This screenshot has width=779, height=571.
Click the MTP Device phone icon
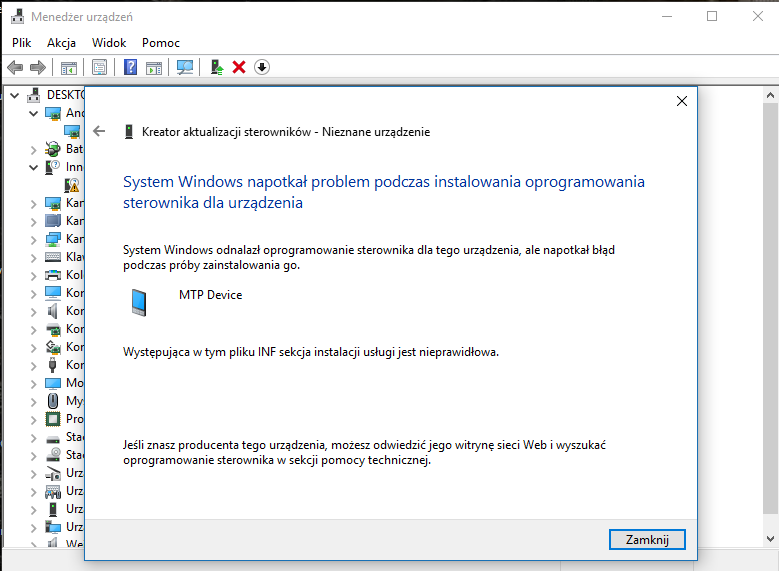139,302
